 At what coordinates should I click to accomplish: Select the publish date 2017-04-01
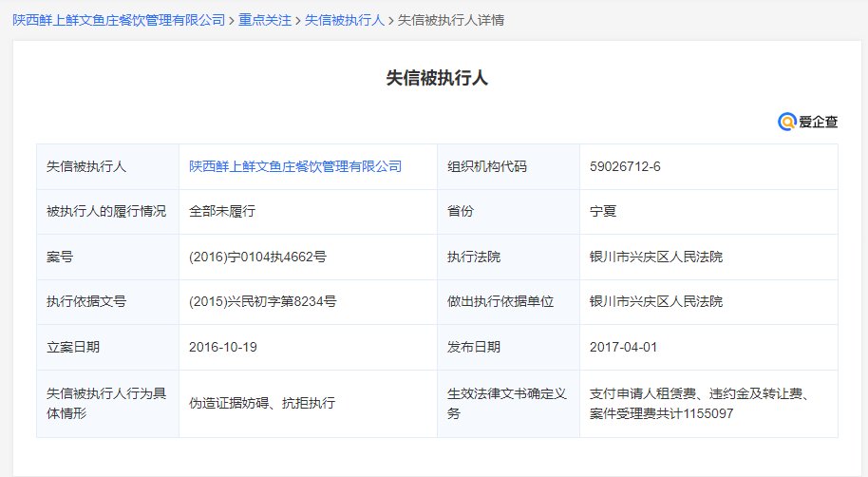click(623, 347)
